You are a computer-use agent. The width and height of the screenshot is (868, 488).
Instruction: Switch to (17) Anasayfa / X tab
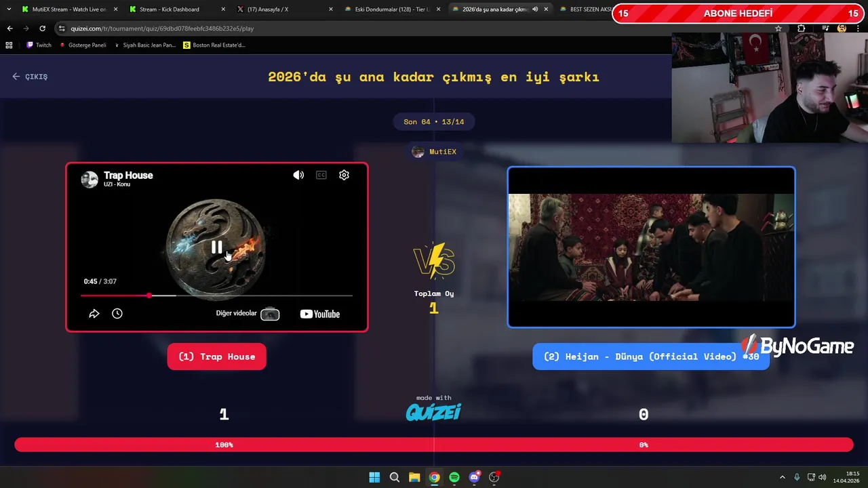tap(268, 9)
